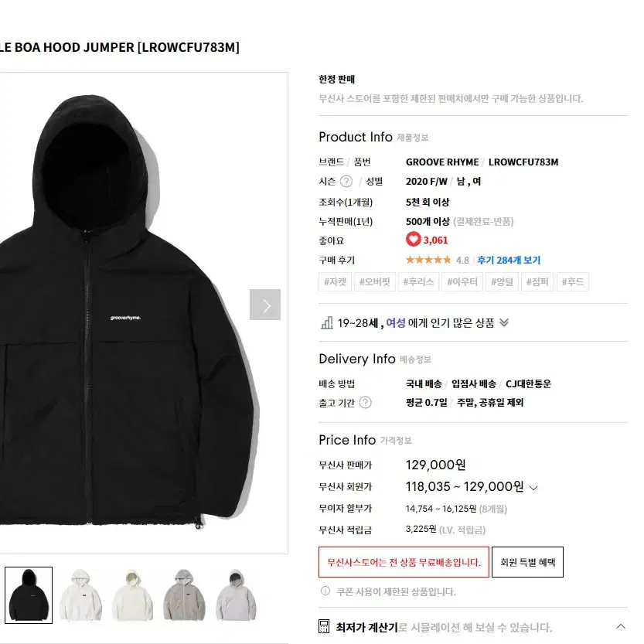
Task: Expand the member price range dropdown
Action: (533, 488)
